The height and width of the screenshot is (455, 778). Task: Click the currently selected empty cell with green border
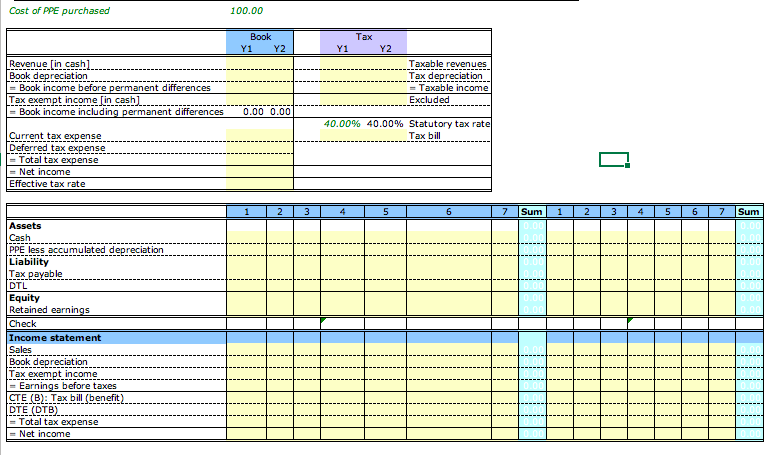[x=614, y=160]
